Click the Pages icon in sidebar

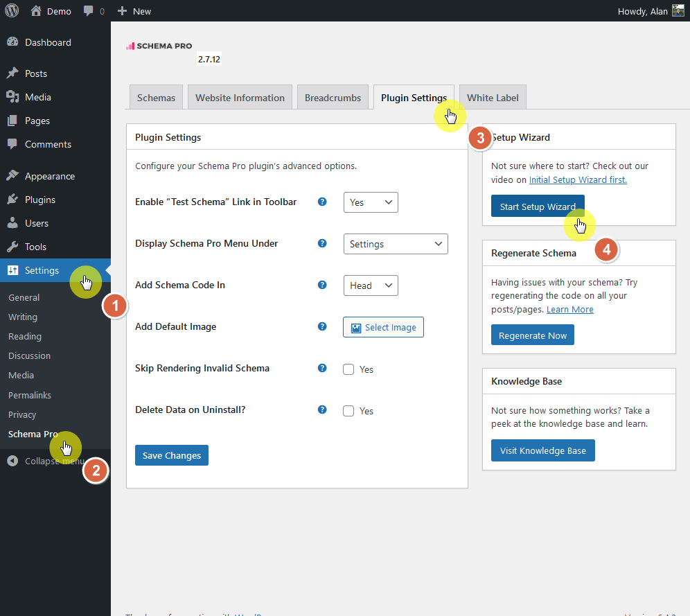[x=12, y=121]
